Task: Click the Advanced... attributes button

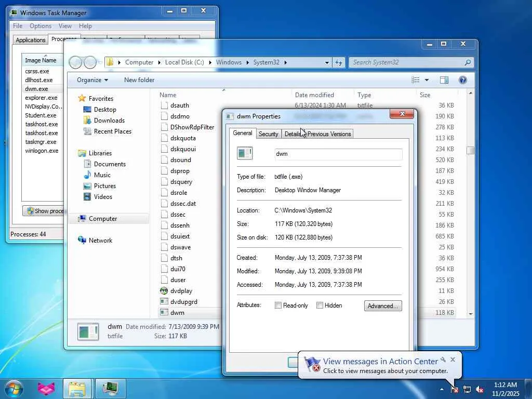Action: (383, 305)
